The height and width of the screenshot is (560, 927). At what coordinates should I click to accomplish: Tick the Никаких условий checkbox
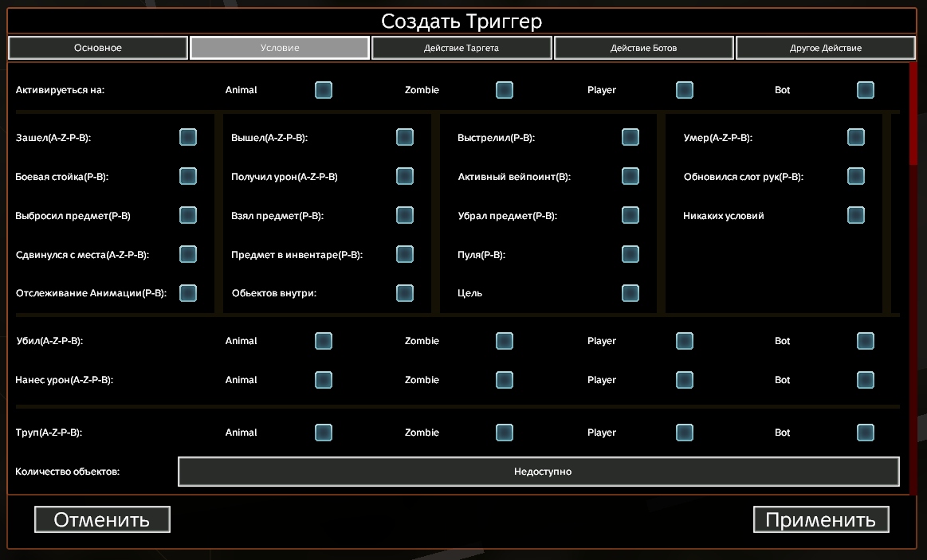coord(856,215)
